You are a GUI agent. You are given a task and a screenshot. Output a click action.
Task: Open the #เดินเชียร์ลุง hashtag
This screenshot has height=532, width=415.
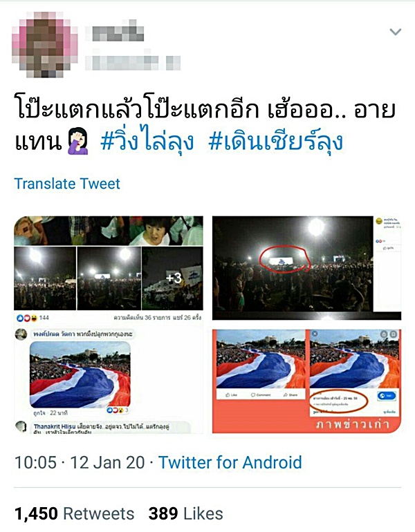pyautogui.click(x=275, y=142)
